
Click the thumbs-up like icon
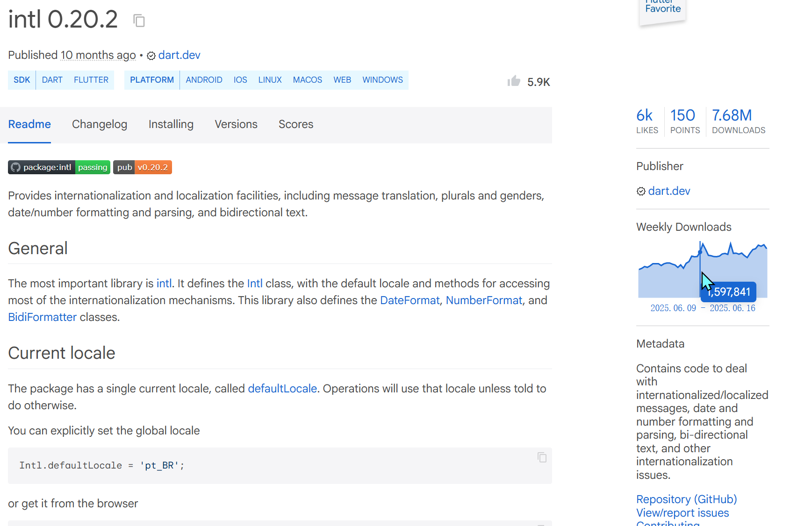pos(514,81)
